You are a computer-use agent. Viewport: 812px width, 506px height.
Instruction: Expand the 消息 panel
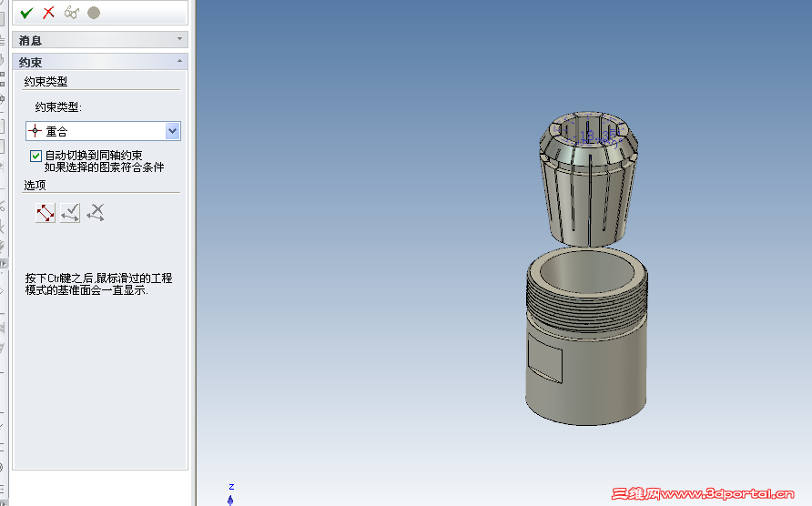[x=100, y=40]
